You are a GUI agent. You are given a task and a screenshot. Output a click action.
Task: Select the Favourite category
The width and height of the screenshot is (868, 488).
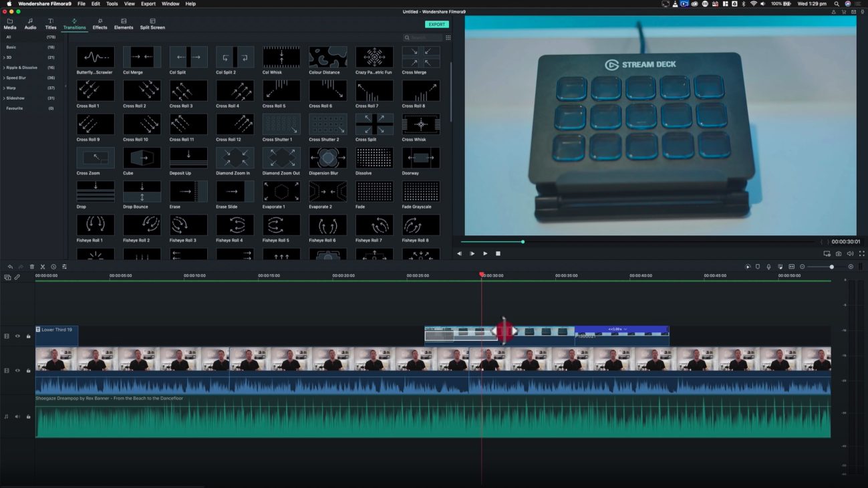pyautogui.click(x=15, y=108)
